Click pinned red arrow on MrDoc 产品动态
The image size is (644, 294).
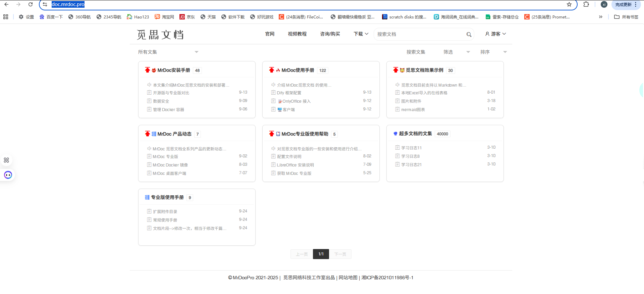coord(148,134)
